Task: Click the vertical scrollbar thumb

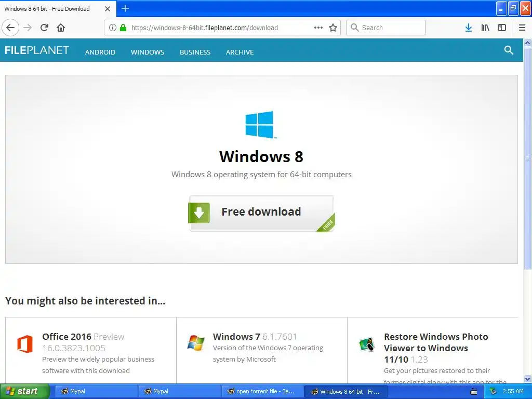Action: click(x=527, y=158)
